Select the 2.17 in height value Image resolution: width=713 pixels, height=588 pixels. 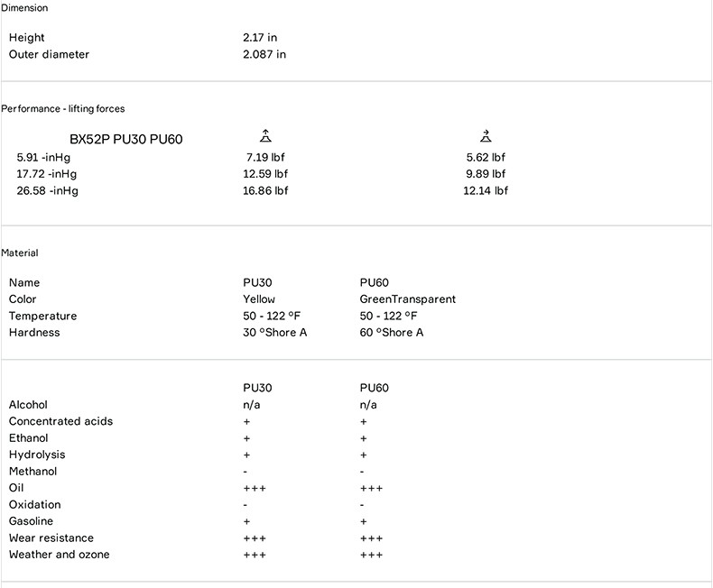(x=260, y=38)
